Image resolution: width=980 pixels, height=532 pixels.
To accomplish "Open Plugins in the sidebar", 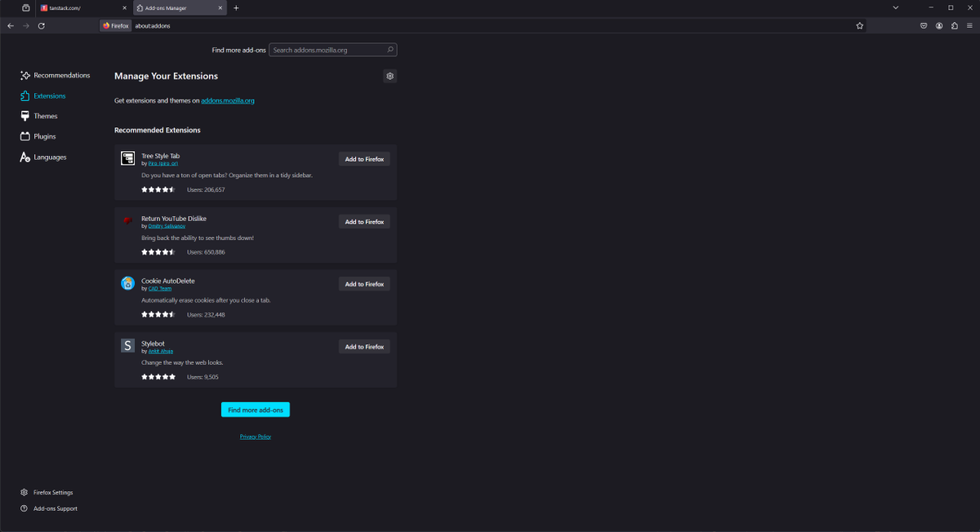I will pyautogui.click(x=38, y=136).
